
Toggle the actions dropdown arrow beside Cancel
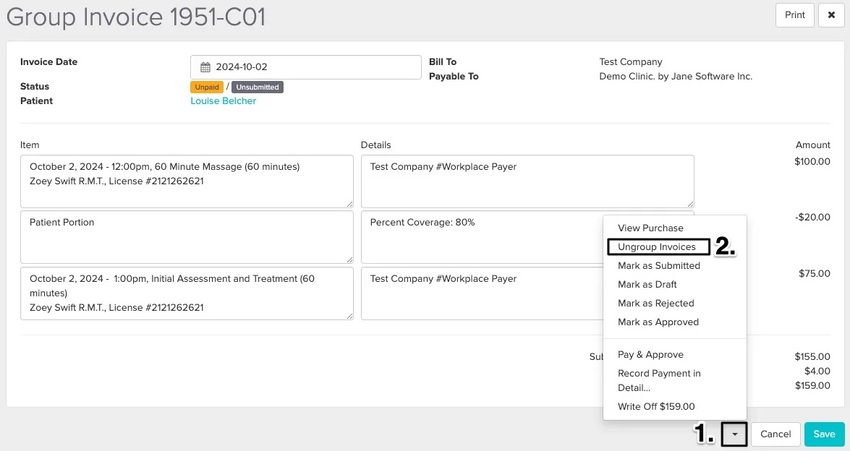(x=735, y=434)
